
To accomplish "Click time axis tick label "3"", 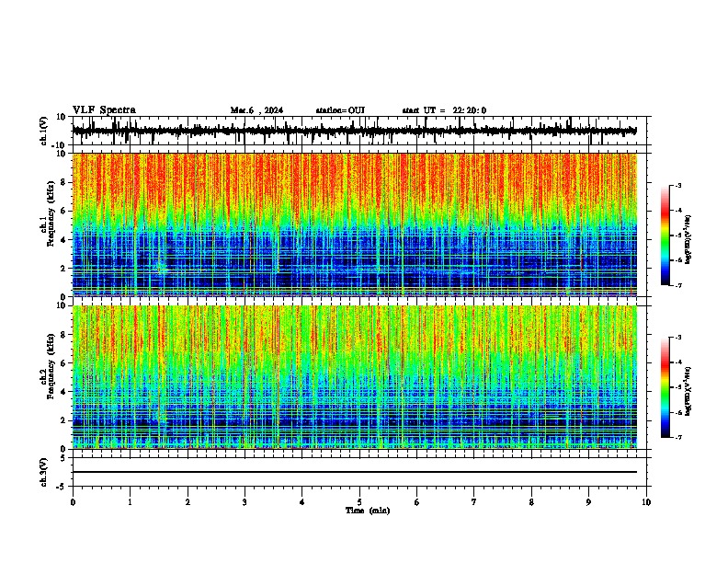I will point(245,502).
